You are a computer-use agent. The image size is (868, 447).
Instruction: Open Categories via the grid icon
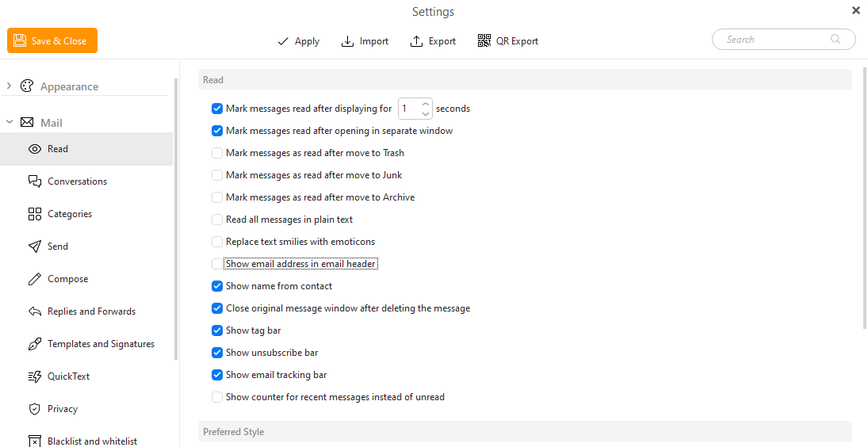point(35,214)
